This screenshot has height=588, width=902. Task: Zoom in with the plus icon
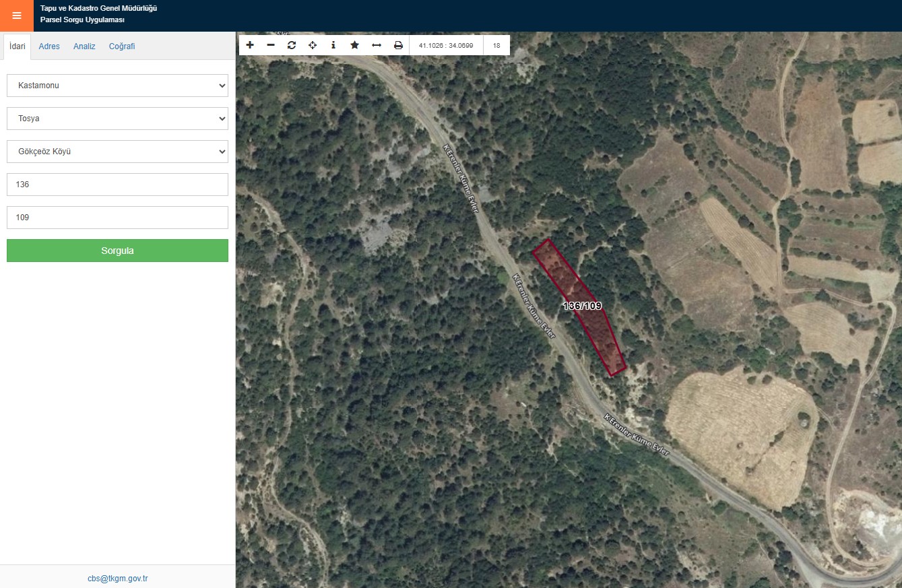[250, 45]
